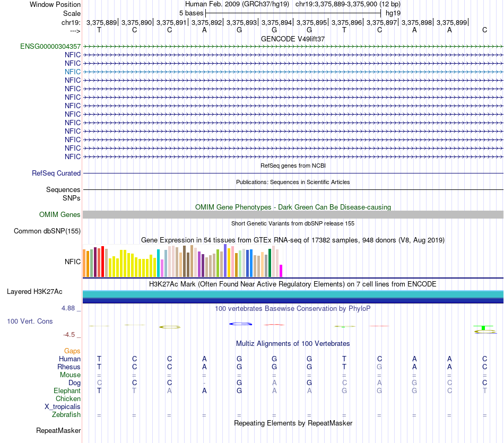Click the position label 3,375,889
This screenshot has width=504, height=443.
pos(101,22)
